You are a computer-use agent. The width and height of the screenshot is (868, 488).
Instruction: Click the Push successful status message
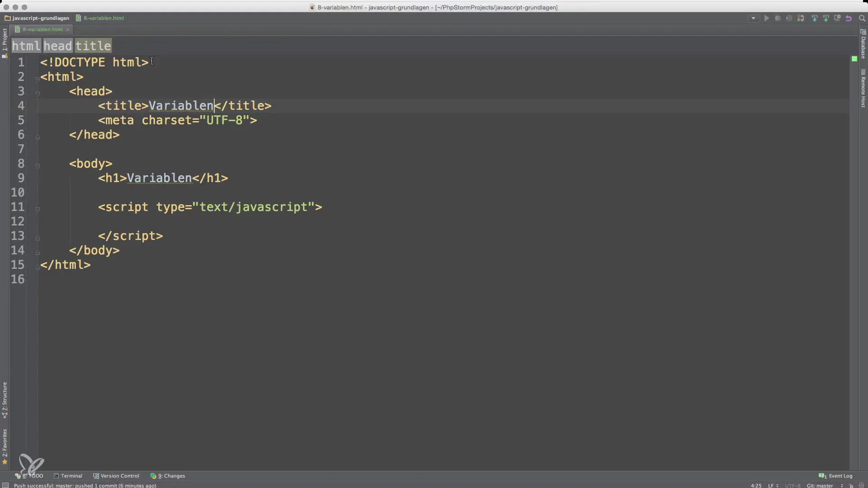(x=85, y=485)
